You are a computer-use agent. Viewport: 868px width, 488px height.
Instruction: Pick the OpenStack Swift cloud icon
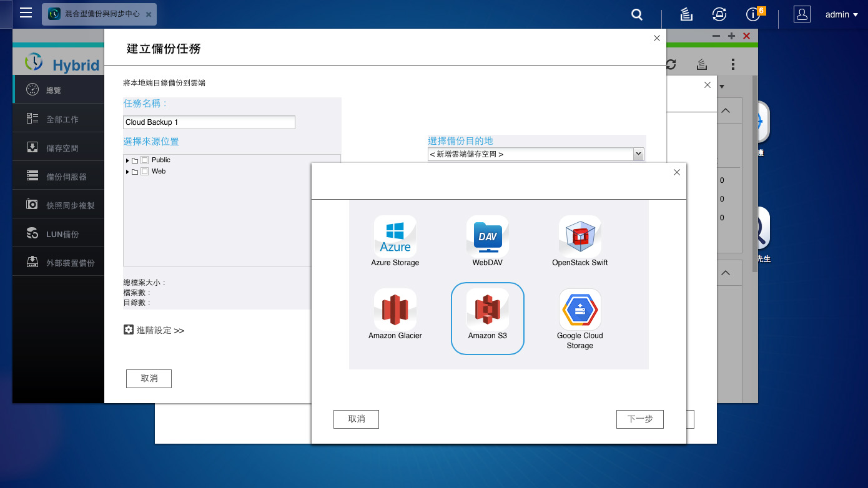(x=580, y=237)
